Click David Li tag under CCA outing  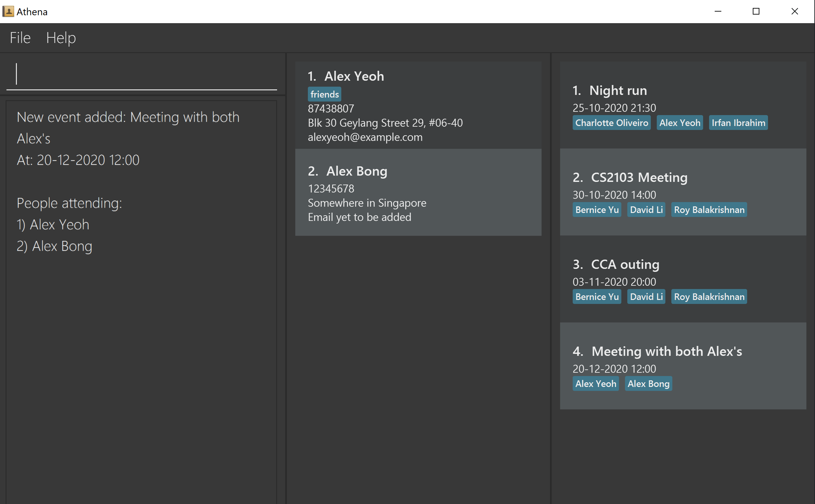pos(646,297)
